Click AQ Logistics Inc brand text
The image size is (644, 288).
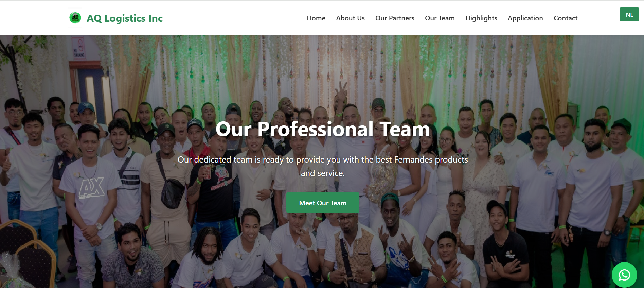point(125,18)
